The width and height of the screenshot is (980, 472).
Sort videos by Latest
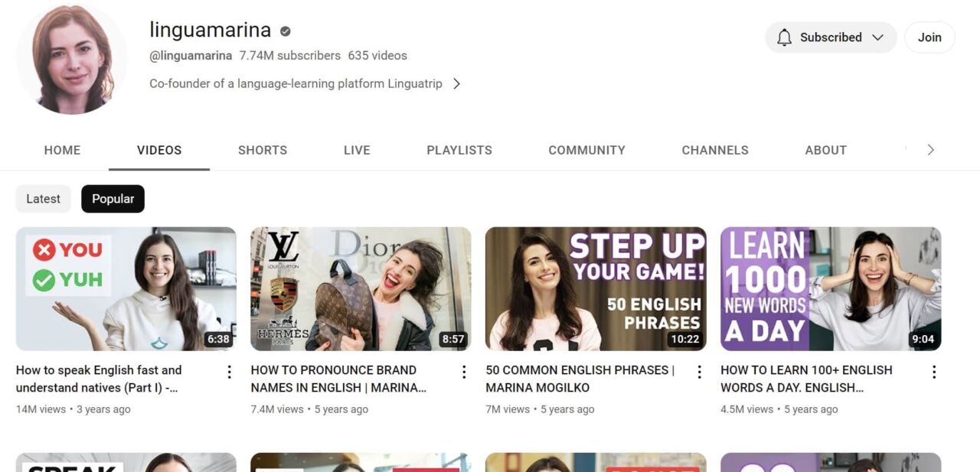point(43,199)
